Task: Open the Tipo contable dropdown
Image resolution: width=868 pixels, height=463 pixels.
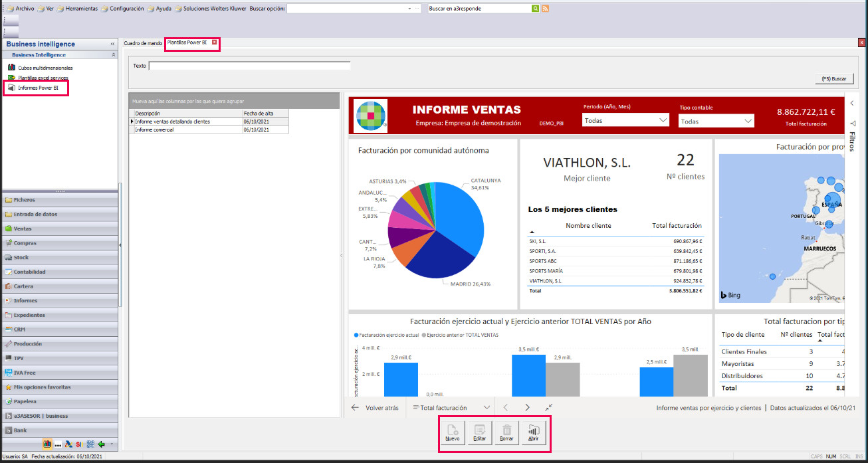Action: pos(716,121)
